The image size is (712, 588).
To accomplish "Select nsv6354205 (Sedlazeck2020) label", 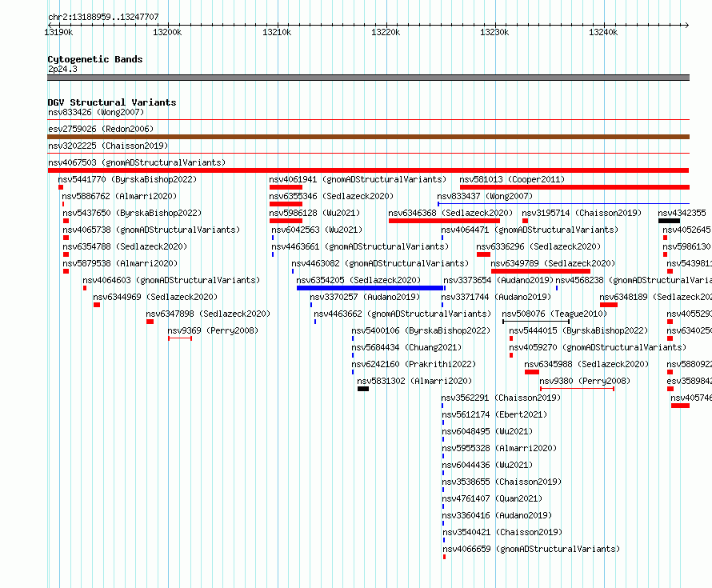I will (358, 280).
